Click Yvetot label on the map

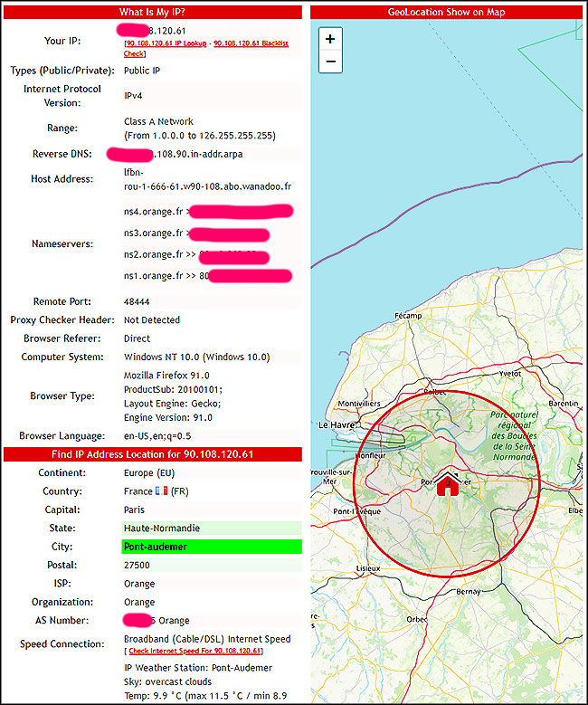coord(510,374)
